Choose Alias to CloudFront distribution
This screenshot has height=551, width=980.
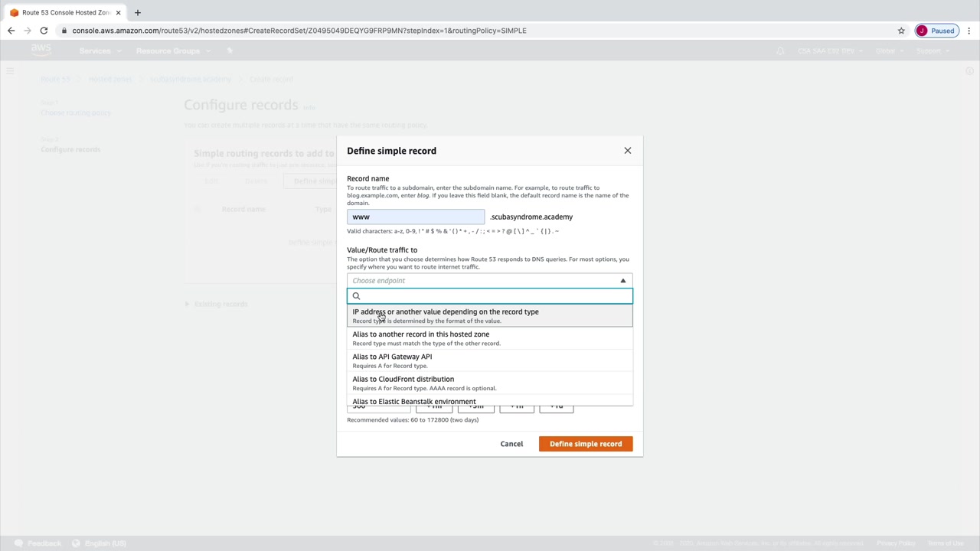pos(490,383)
